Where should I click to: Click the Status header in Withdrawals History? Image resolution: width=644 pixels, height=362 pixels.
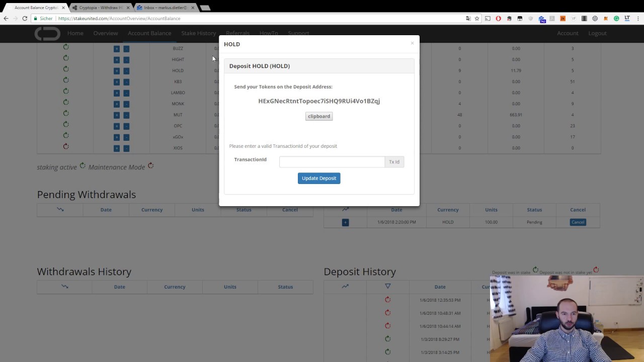tap(285, 287)
